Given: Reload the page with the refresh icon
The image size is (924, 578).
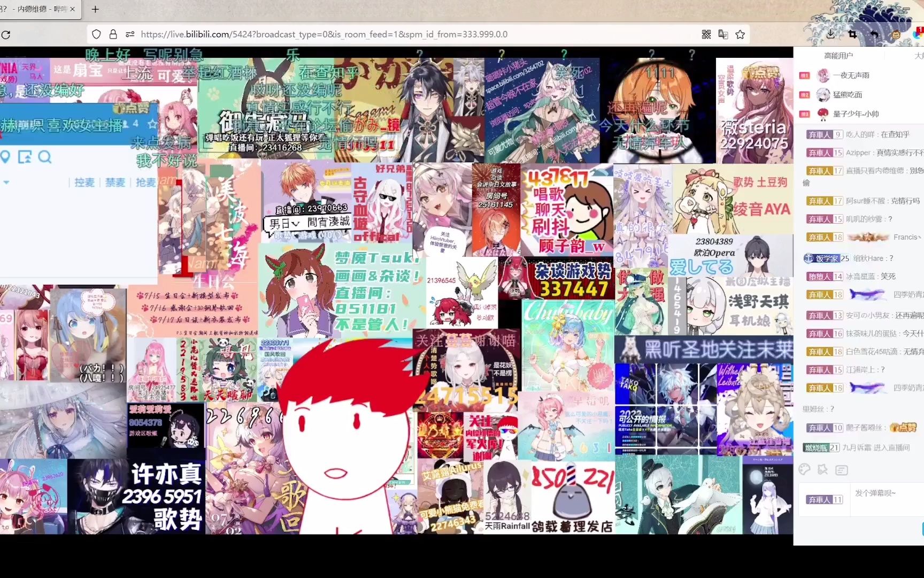Looking at the screenshot, I should (x=6, y=35).
